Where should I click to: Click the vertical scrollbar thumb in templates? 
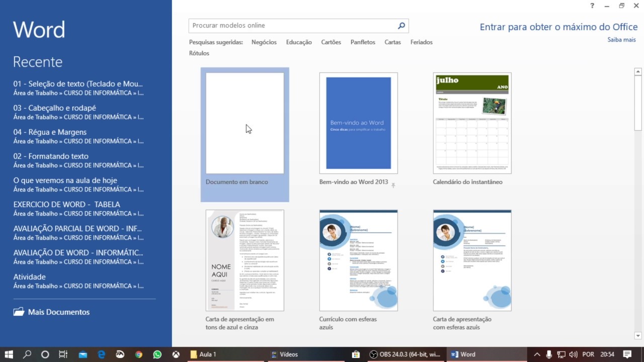point(638,104)
